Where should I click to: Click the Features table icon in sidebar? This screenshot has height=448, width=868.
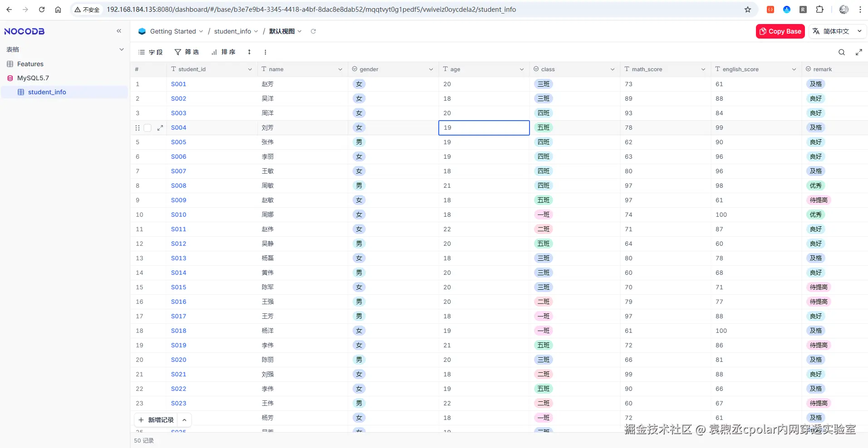point(10,64)
